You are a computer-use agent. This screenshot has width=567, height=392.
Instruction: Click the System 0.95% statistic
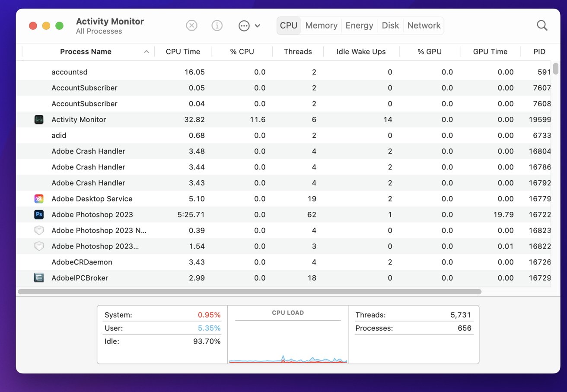pyautogui.click(x=162, y=315)
